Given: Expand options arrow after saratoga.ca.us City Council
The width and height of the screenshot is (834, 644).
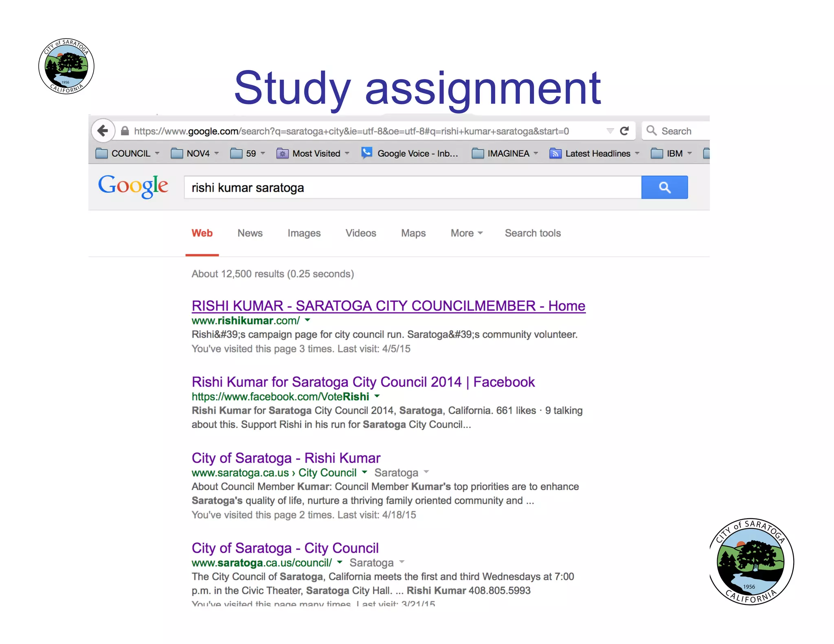Looking at the screenshot, I should 364,472.
